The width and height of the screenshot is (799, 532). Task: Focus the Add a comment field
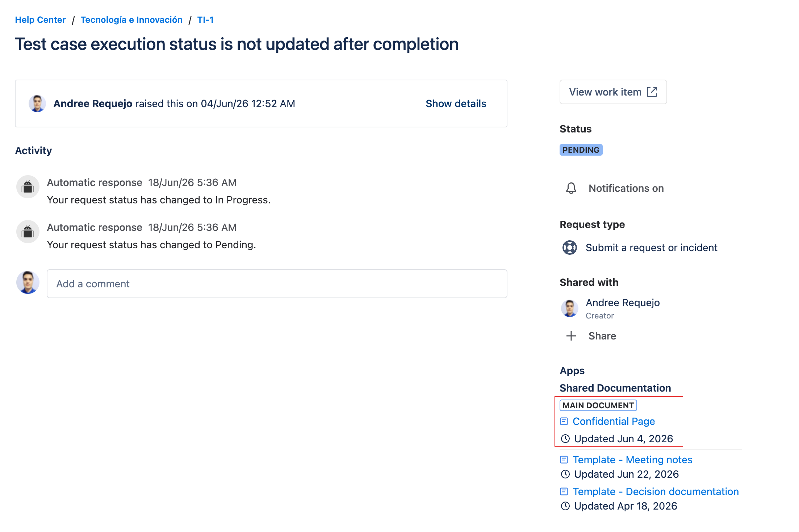tap(277, 284)
